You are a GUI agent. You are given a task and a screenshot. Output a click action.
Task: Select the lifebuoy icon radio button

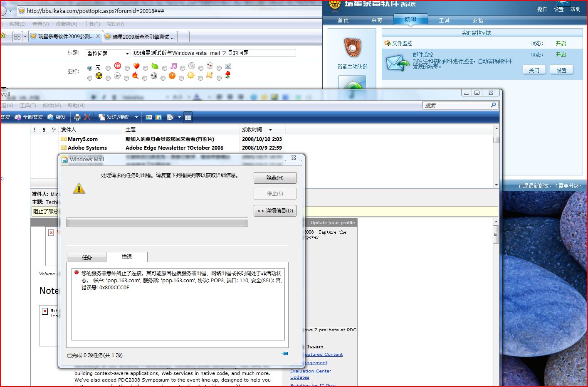click(x=108, y=68)
